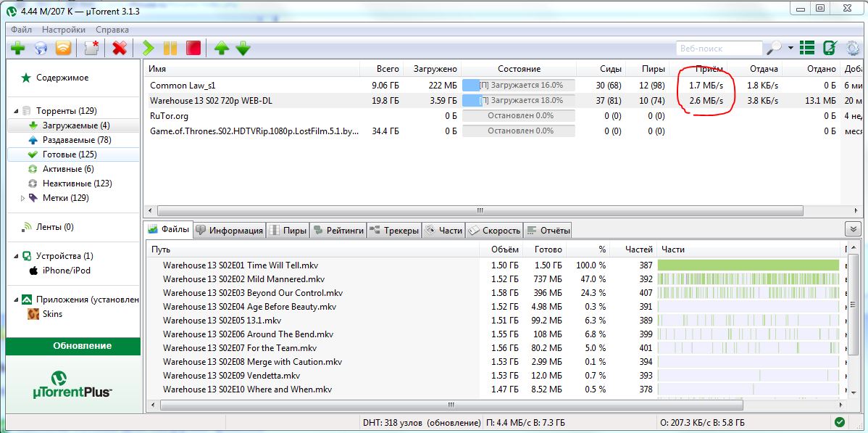Click the files list horizontal scrollbar

451,405
